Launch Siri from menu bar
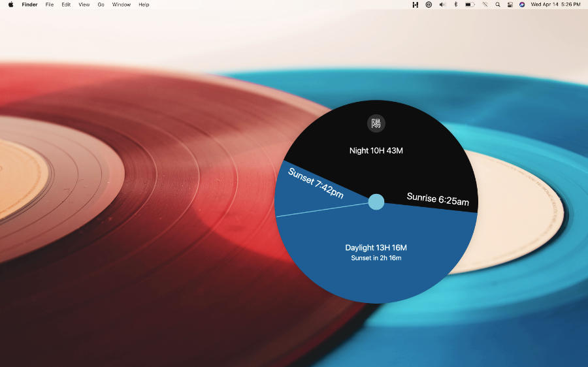 (522, 5)
